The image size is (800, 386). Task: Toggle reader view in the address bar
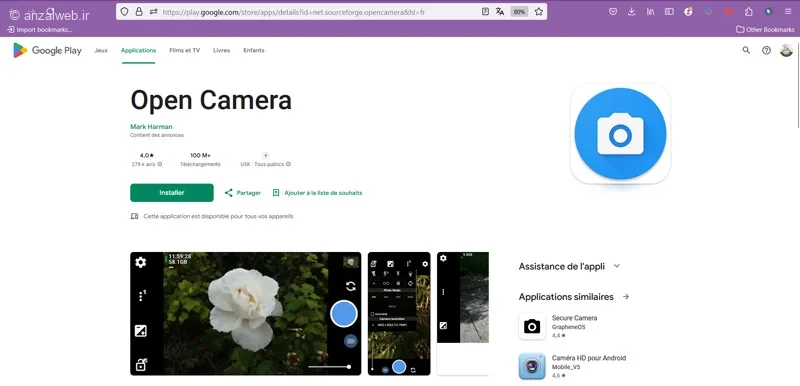click(x=485, y=12)
